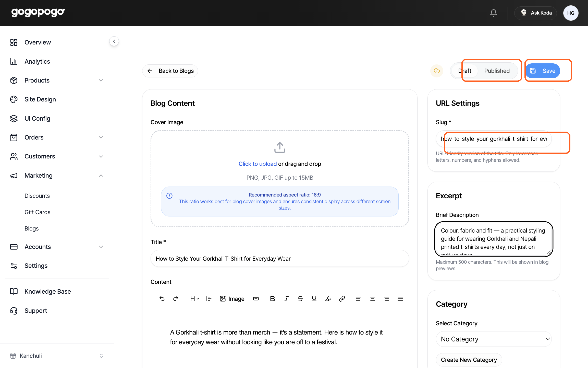Click Back to Blogs

170,71
